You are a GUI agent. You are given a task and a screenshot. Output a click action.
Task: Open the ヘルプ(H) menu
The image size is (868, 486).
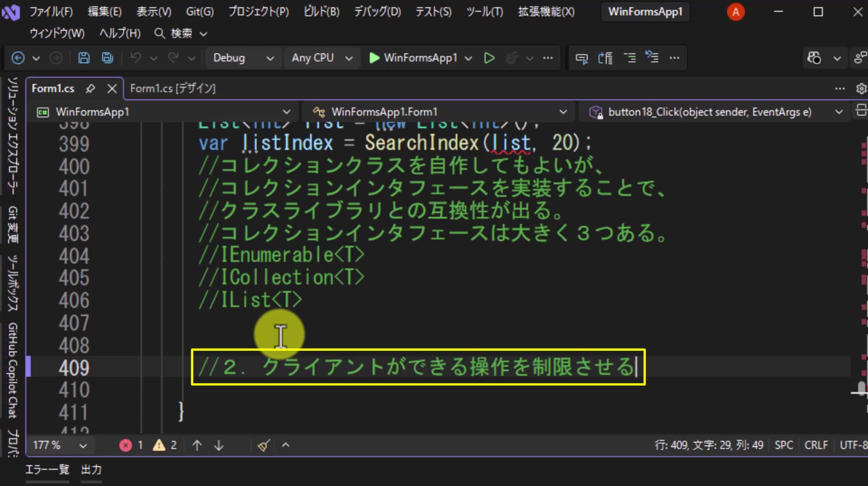coord(120,33)
